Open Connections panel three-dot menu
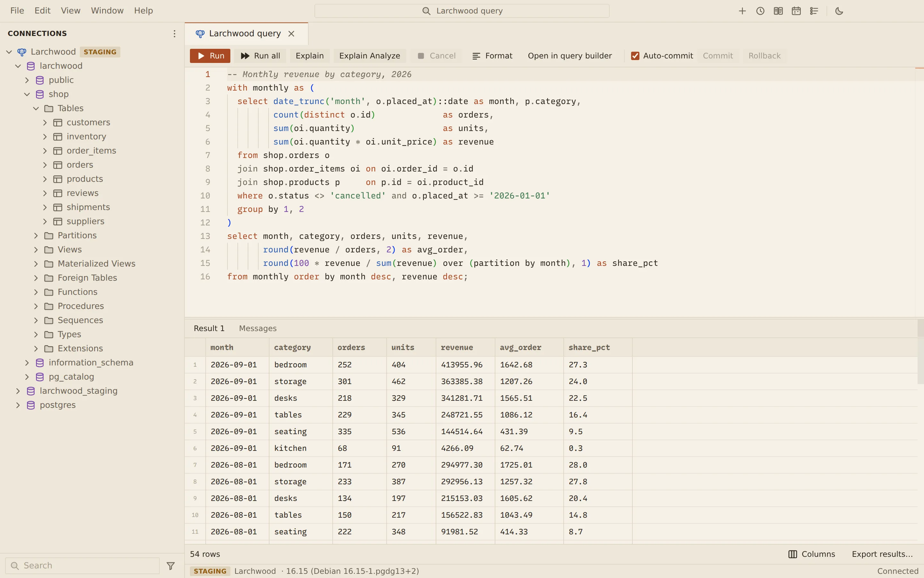 click(174, 34)
